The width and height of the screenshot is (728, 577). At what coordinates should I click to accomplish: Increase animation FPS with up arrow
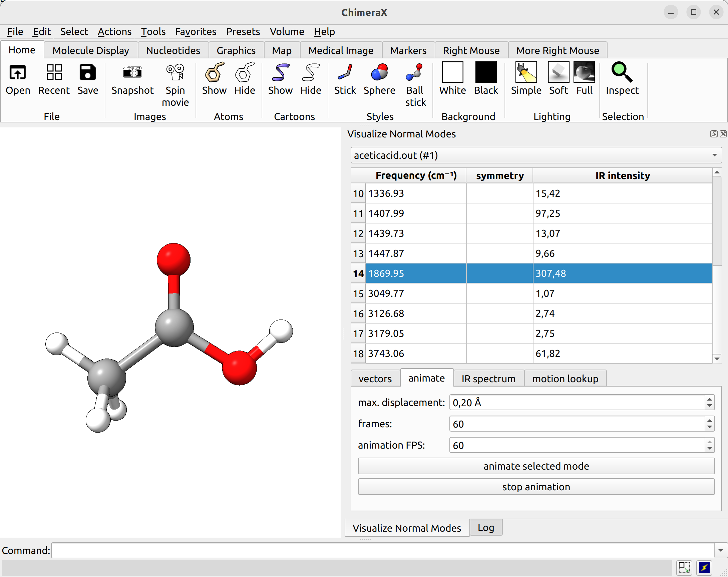709,442
